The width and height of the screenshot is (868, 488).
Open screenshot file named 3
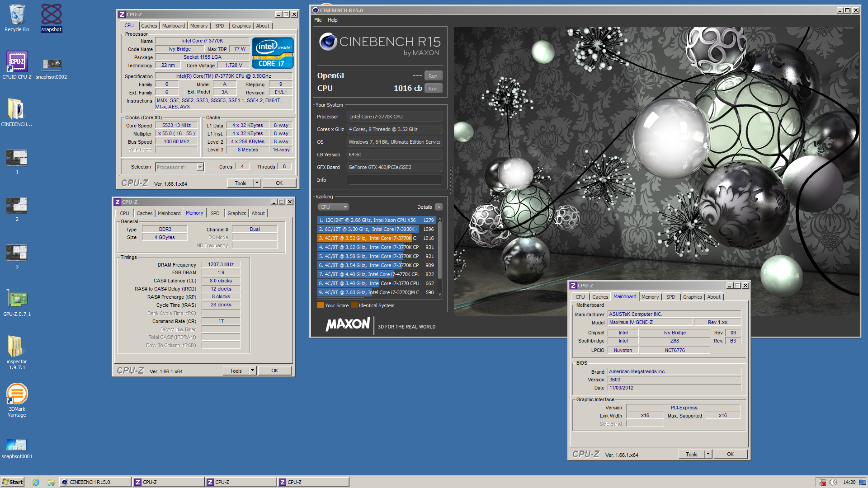point(17,257)
